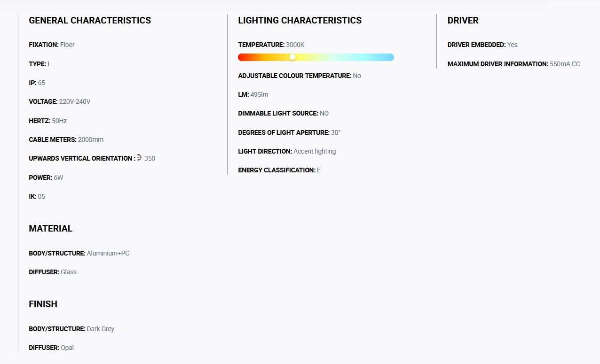Click the 550mA CC driver value

(565, 64)
